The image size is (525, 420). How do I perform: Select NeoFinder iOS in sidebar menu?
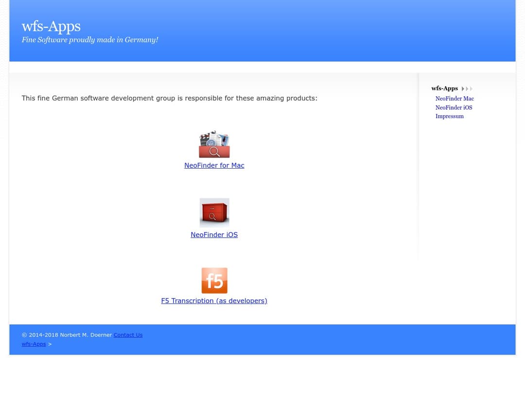tap(454, 107)
